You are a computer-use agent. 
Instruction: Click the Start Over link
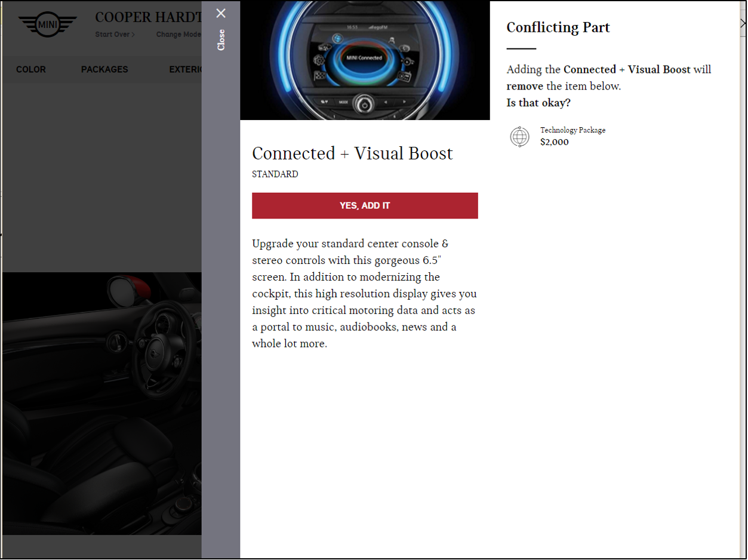pyautogui.click(x=115, y=35)
